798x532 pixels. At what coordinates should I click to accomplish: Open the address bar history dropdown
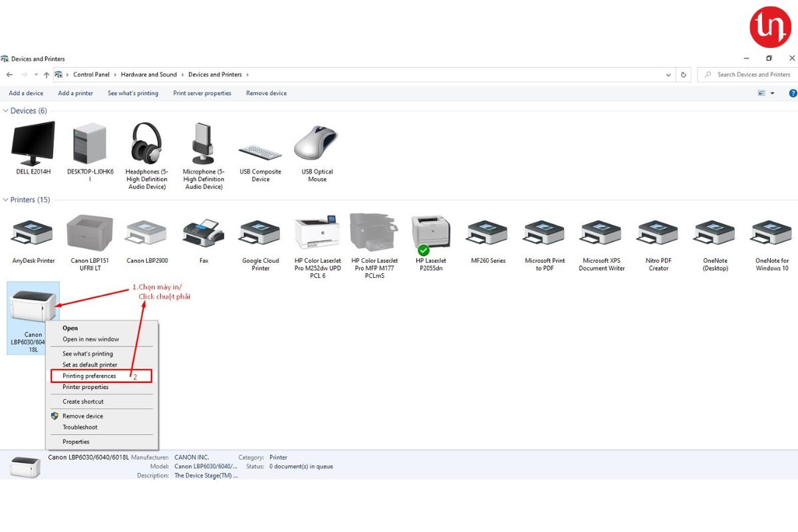[668, 75]
